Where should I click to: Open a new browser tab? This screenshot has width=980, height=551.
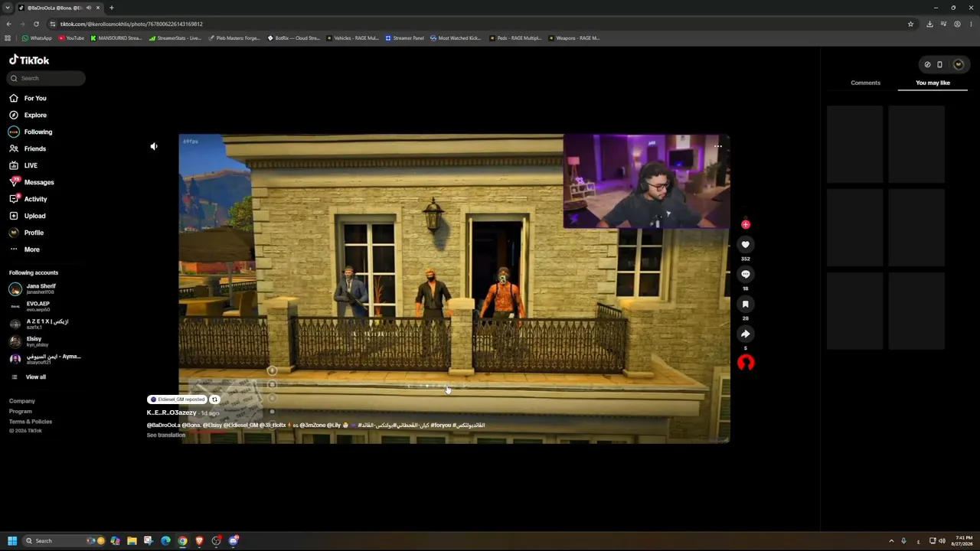point(111,8)
